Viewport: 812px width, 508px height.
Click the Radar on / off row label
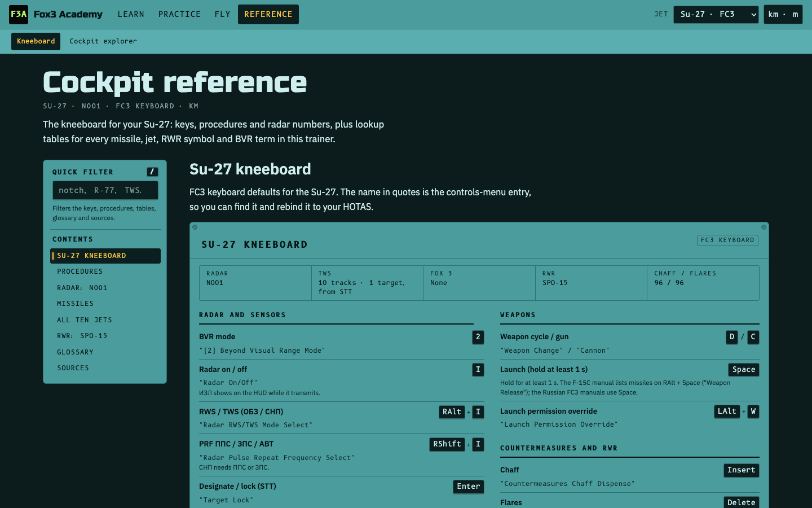click(x=223, y=369)
